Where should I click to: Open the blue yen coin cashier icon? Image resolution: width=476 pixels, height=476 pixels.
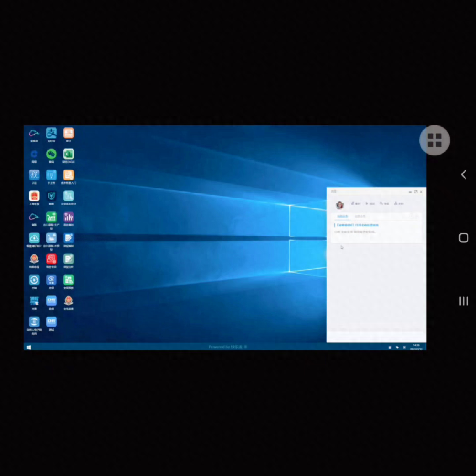click(x=34, y=280)
